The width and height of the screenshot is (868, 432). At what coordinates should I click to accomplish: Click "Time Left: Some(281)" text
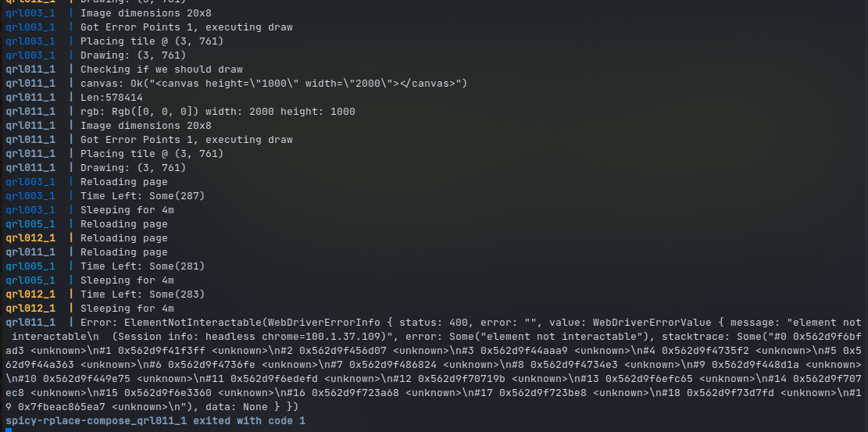click(142, 266)
